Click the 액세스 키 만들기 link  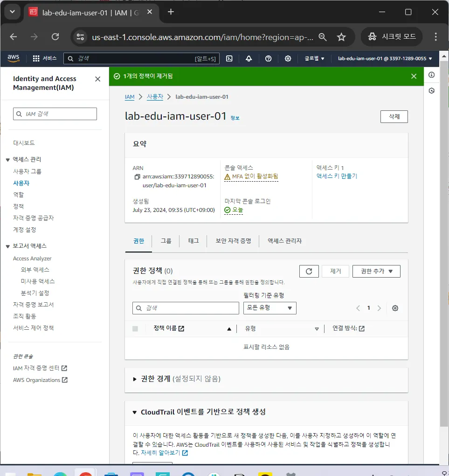[337, 176]
